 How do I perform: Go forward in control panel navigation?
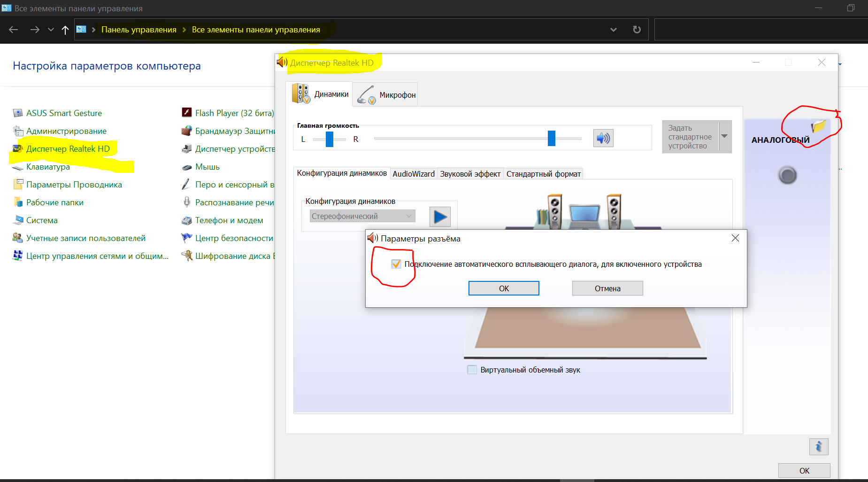35,30
